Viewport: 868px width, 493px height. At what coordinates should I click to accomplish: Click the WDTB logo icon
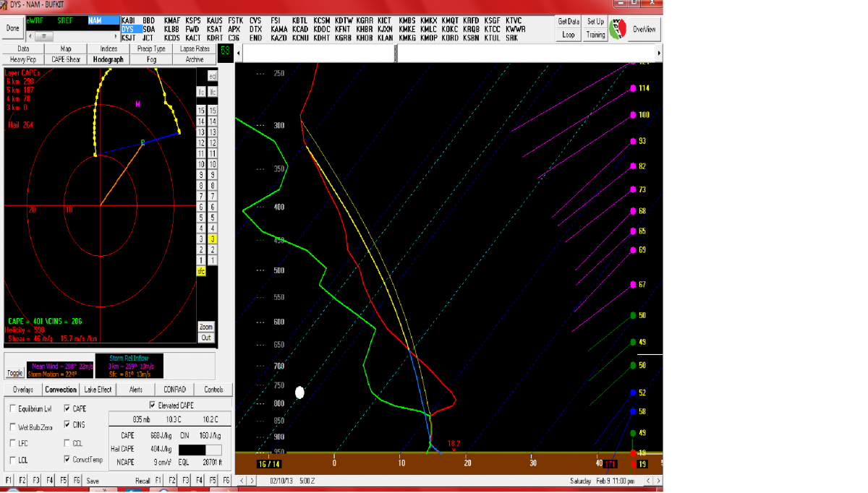(619, 29)
